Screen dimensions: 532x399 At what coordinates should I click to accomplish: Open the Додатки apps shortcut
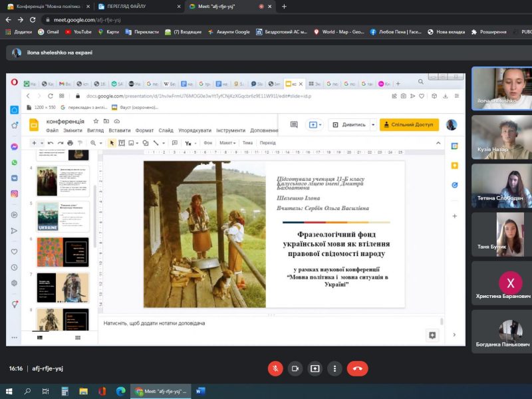click(x=19, y=31)
